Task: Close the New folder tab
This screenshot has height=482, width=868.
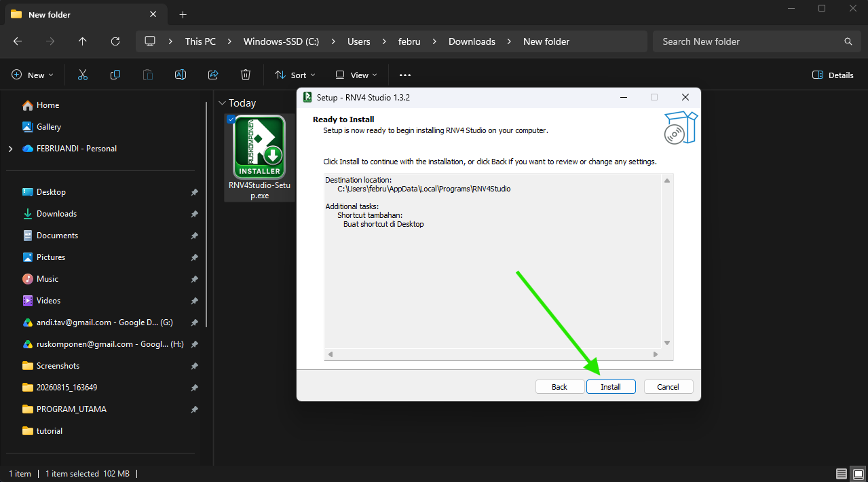Action: [x=154, y=14]
